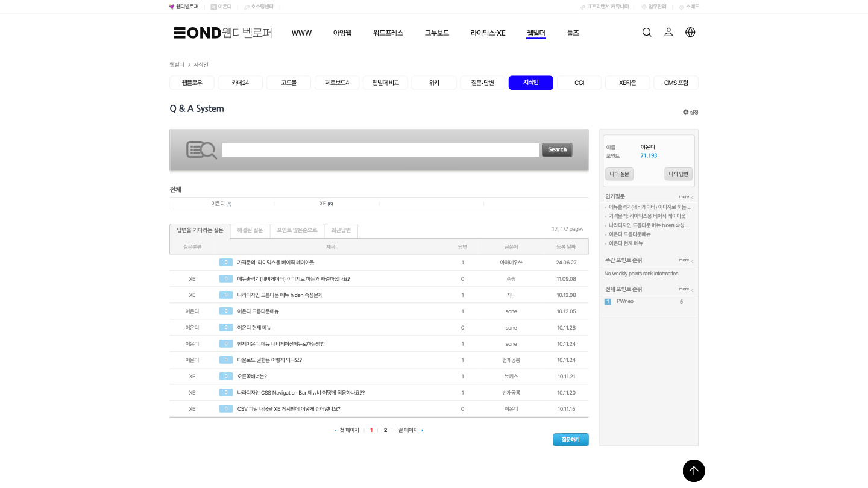868x488 pixels.
Task: Open 툴즈 main menu
Action: click(573, 33)
